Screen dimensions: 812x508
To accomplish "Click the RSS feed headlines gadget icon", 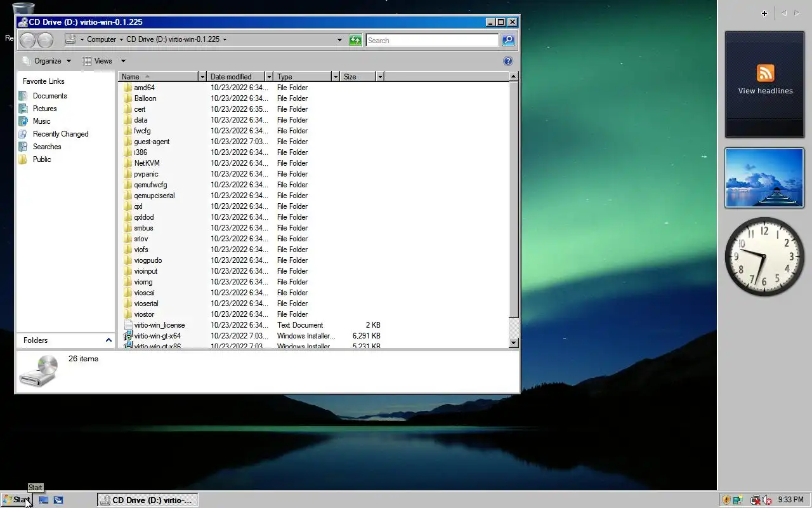I will (765, 73).
